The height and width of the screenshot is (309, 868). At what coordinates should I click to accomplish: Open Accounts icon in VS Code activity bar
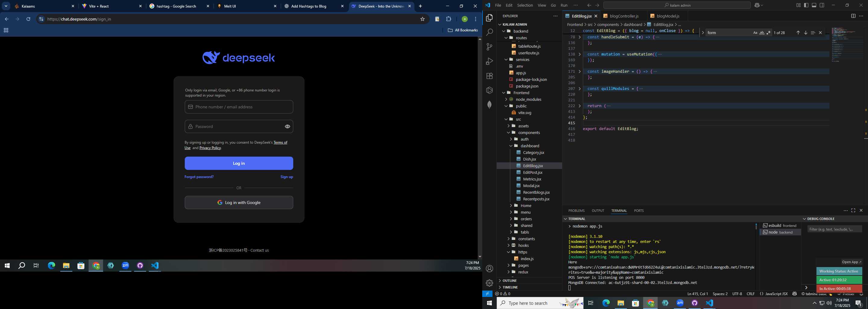tap(489, 269)
